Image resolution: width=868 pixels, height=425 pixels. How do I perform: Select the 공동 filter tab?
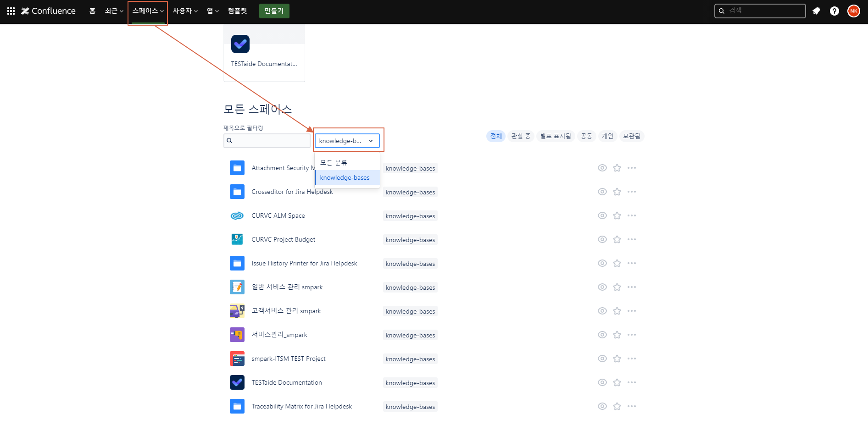(x=586, y=136)
